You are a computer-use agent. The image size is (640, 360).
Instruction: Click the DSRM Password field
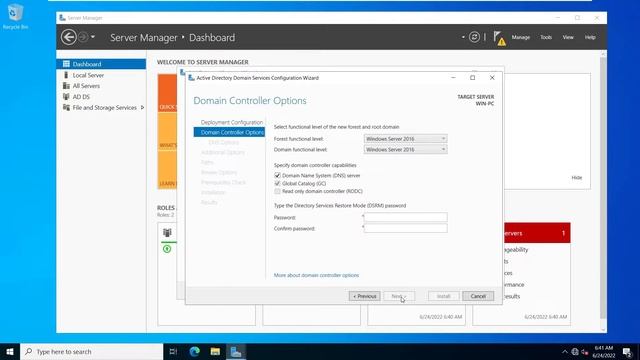(405, 217)
